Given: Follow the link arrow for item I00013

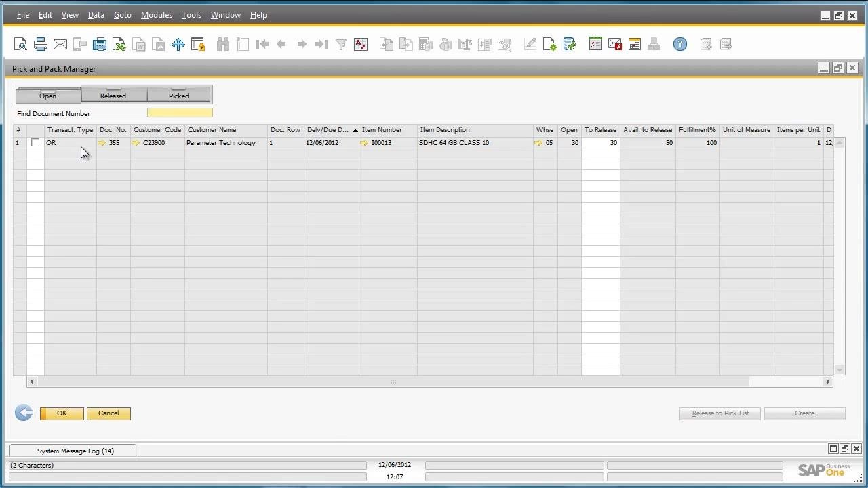Looking at the screenshot, I should (x=364, y=143).
